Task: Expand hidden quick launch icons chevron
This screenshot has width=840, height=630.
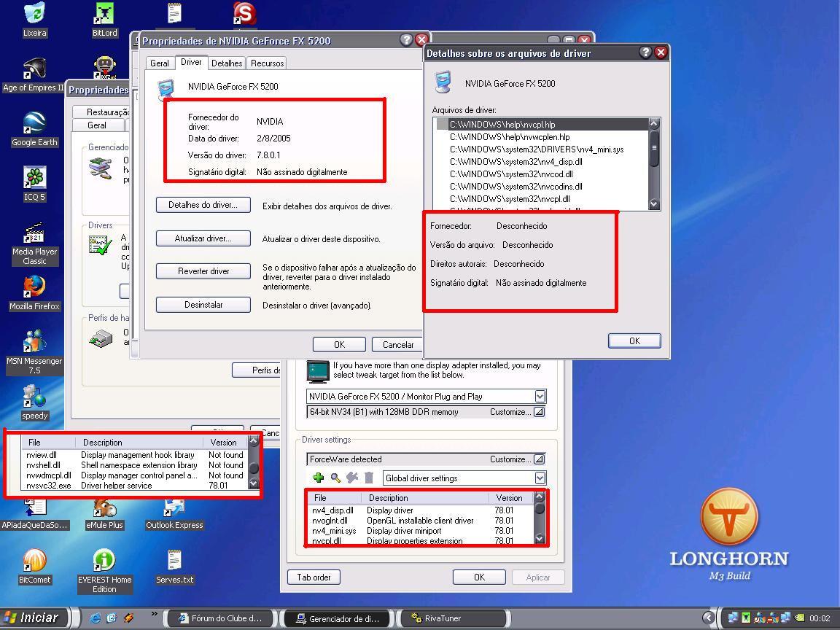Action: [x=155, y=614]
